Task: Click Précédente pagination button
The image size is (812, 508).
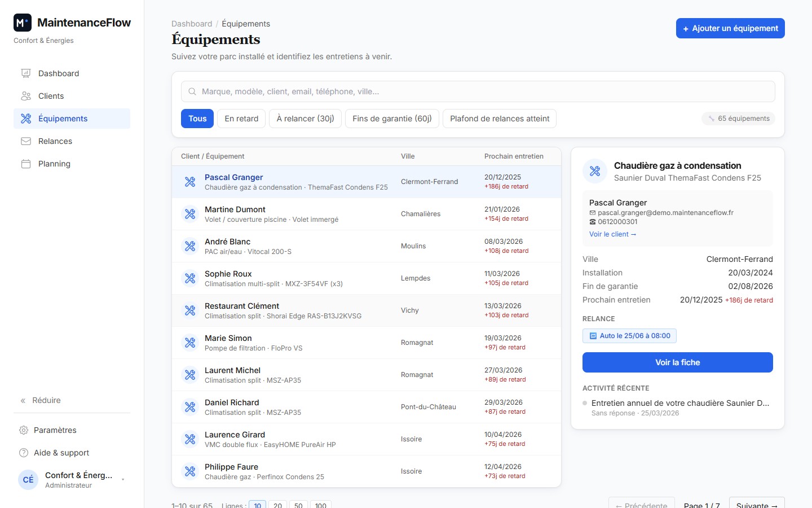Action: point(642,503)
